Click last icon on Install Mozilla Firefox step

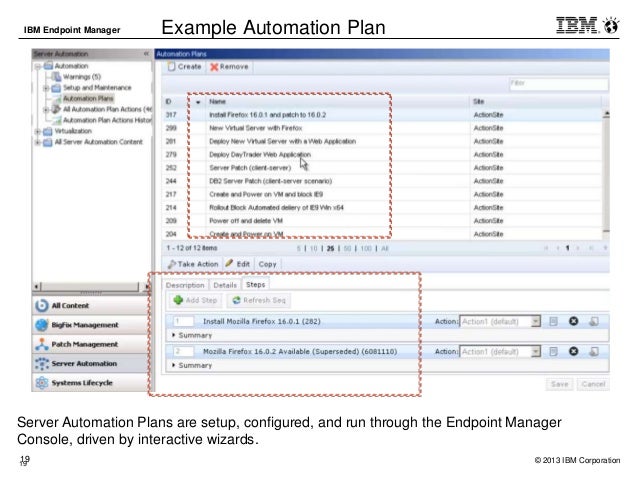point(594,322)
